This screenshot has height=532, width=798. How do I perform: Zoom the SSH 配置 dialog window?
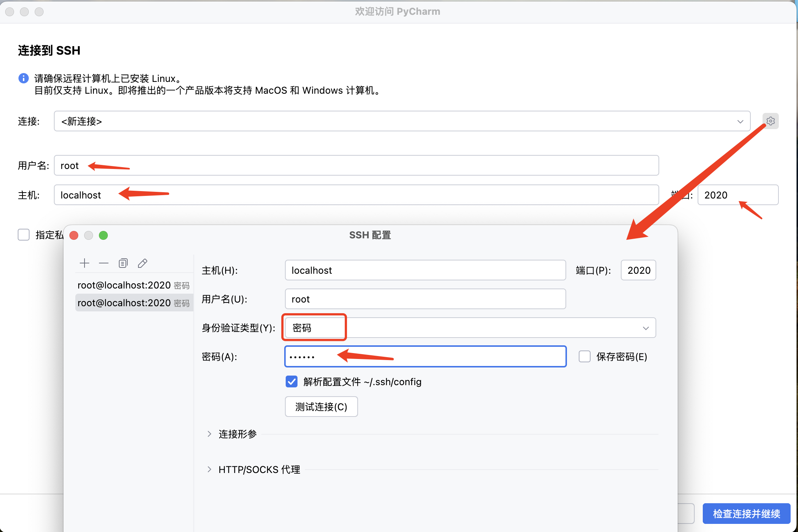click(x=103, y=235)
